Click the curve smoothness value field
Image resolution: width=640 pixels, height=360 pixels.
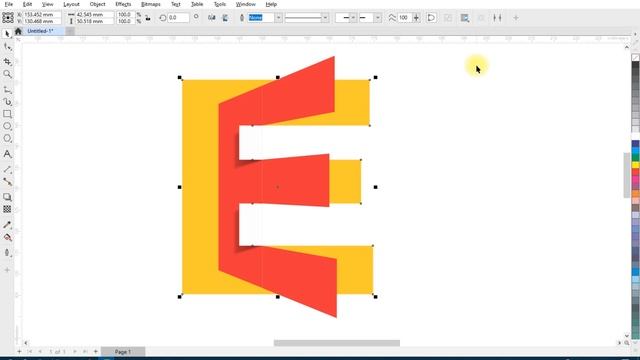[404, 18]
